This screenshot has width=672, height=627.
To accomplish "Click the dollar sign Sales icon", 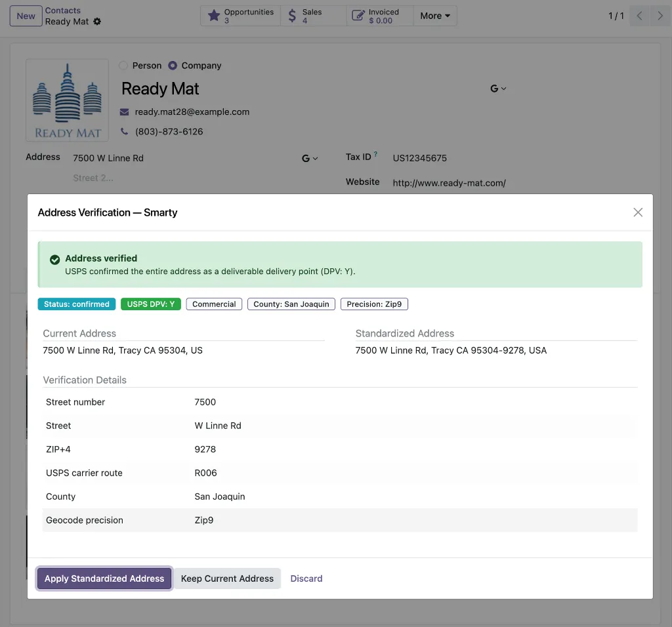I will tap(292, 16).
